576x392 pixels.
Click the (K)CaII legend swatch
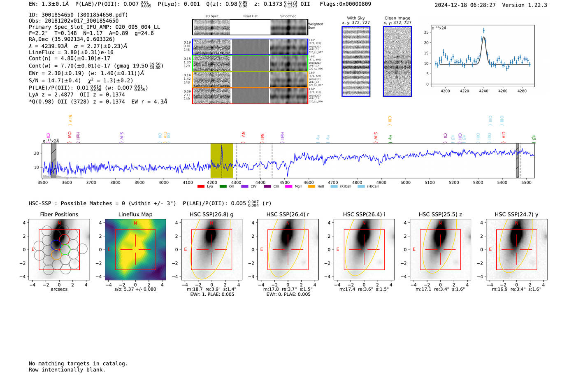334,186
